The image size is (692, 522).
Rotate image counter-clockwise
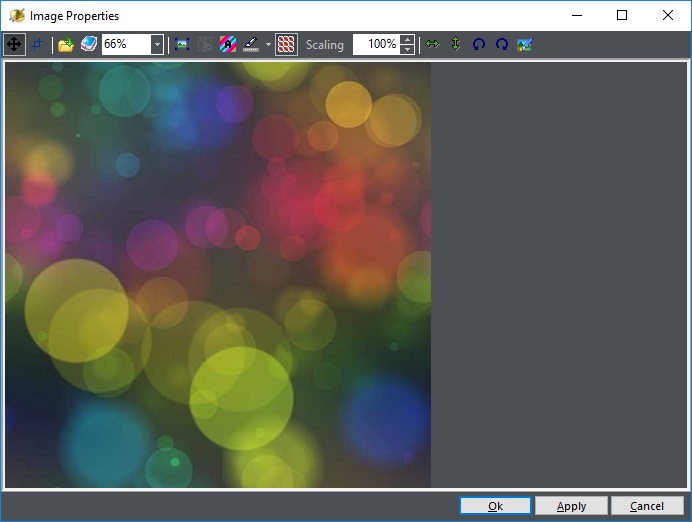(479, 44)
